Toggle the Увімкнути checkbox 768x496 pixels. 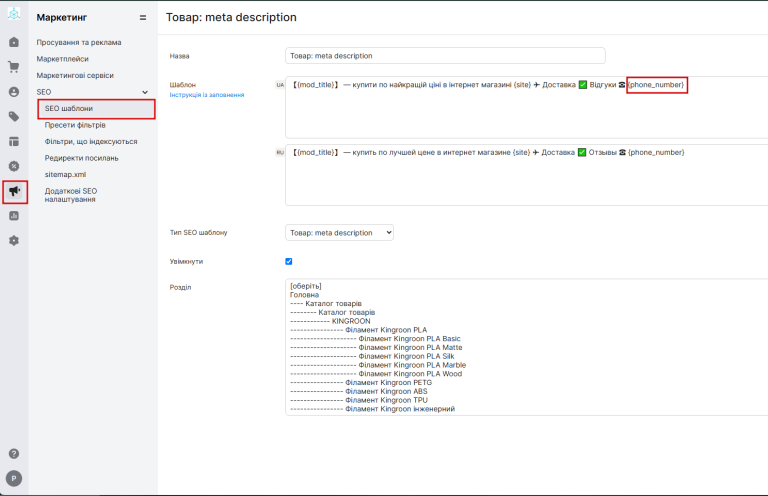coord(289,261)
